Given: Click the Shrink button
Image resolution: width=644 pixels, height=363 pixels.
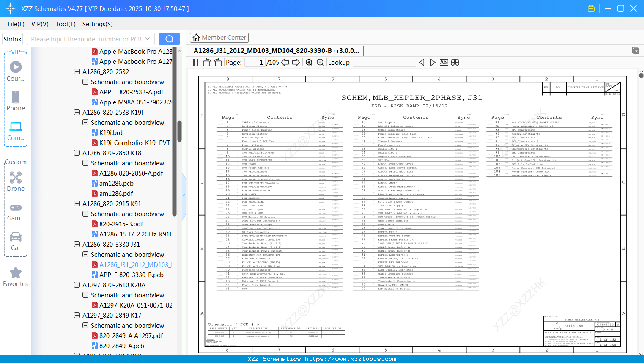Looking at the screenshot, I should coord(13,39).
